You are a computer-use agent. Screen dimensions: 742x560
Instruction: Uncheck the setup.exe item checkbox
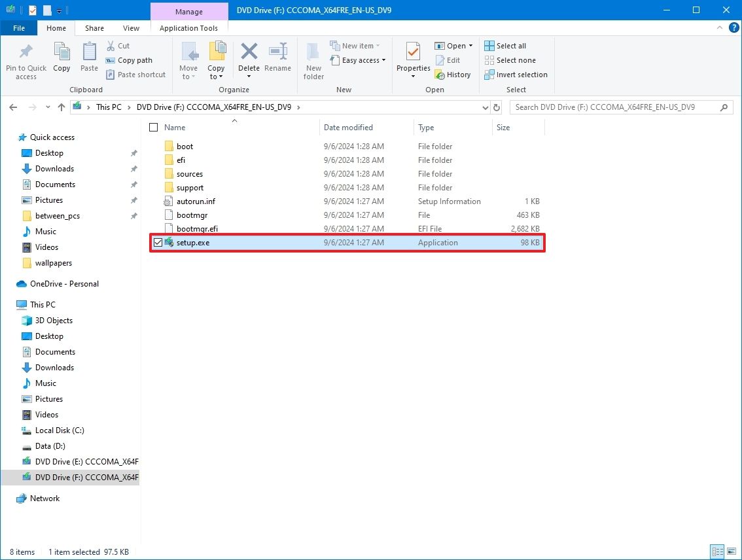coord(158,242)
